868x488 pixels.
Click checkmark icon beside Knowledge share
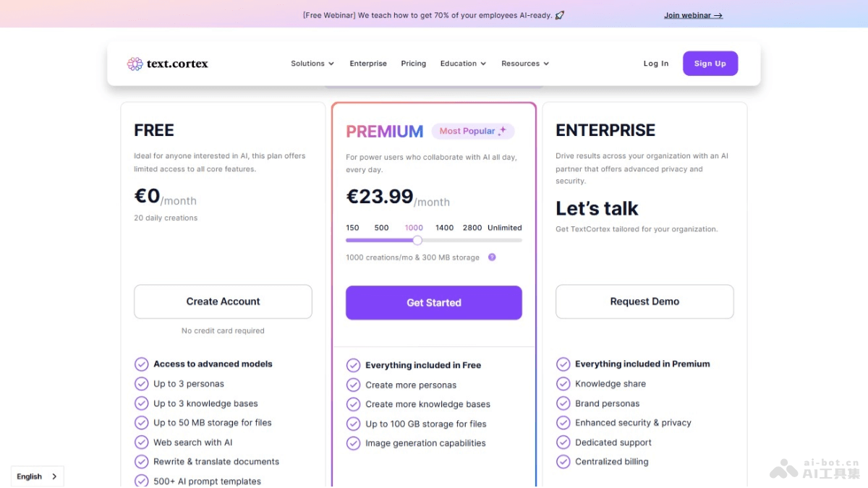pos(563,384)
